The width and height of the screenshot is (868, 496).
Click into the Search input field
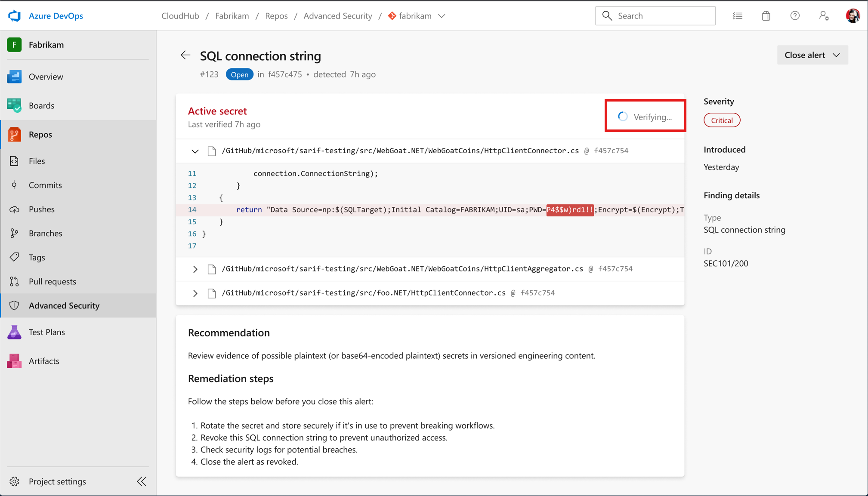pyautogui.click(x=655, y=16)
